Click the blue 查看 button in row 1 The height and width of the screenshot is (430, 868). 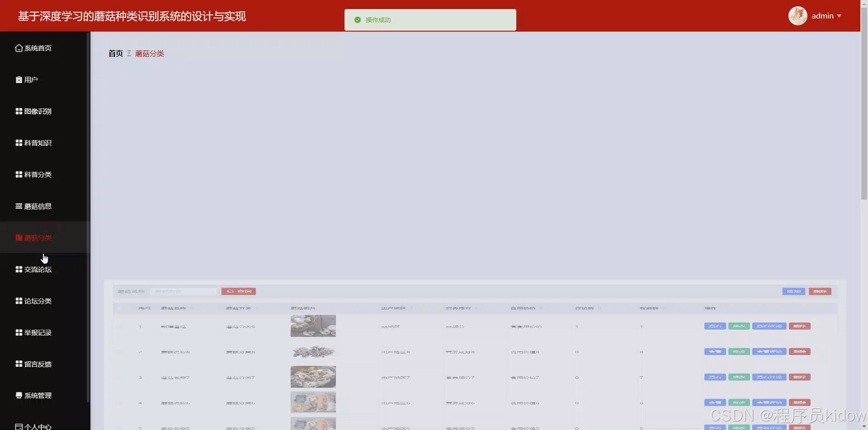(x=715, y=326)
